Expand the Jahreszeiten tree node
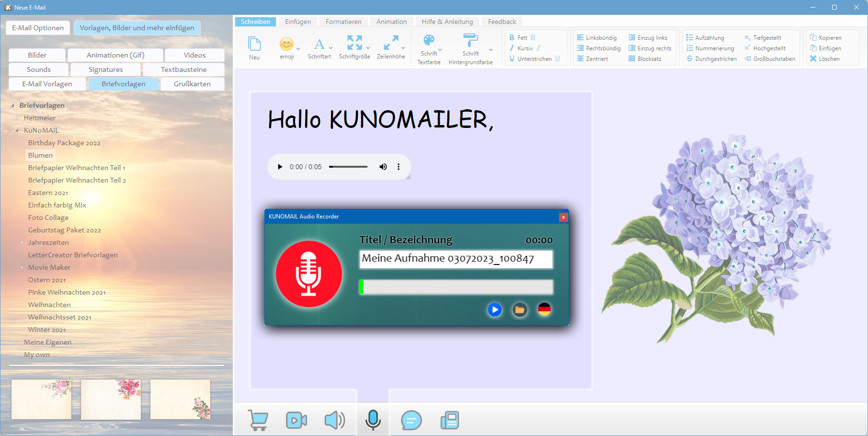This screenshot has width=868, height=436. point(22,242)
